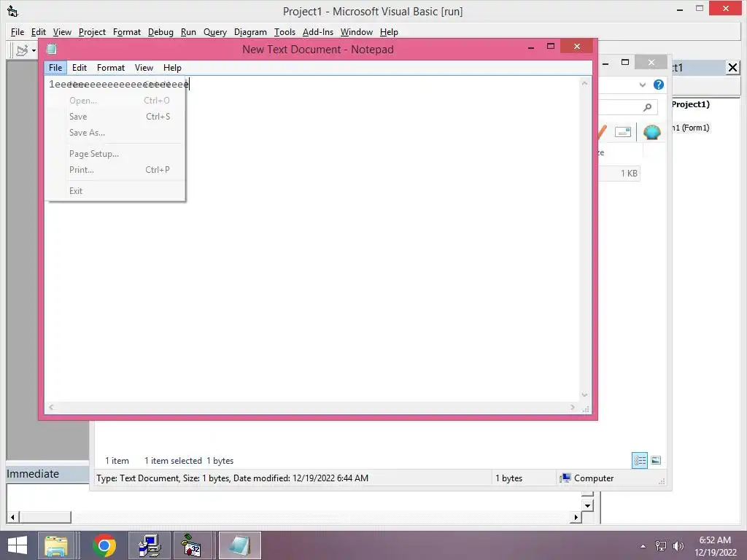Click Immediate window scroll down arrow
Screen dimensions: 747x560
(587, 505)
